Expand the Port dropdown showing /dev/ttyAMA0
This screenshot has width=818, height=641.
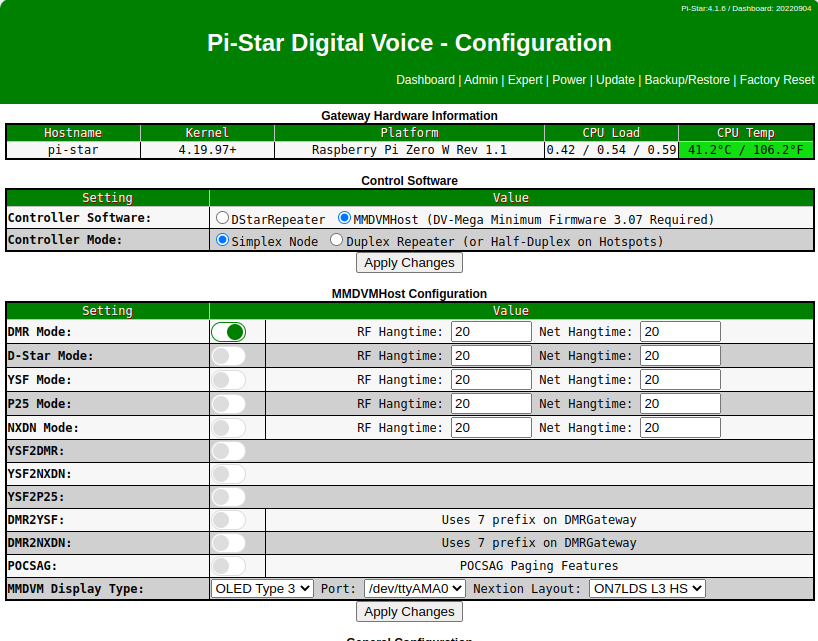414,589
